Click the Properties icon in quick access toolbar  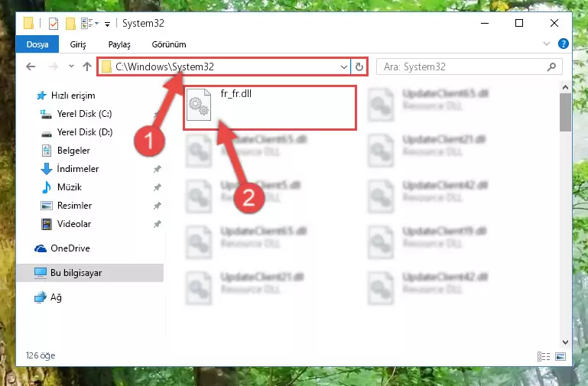click(x=54, y=23)
